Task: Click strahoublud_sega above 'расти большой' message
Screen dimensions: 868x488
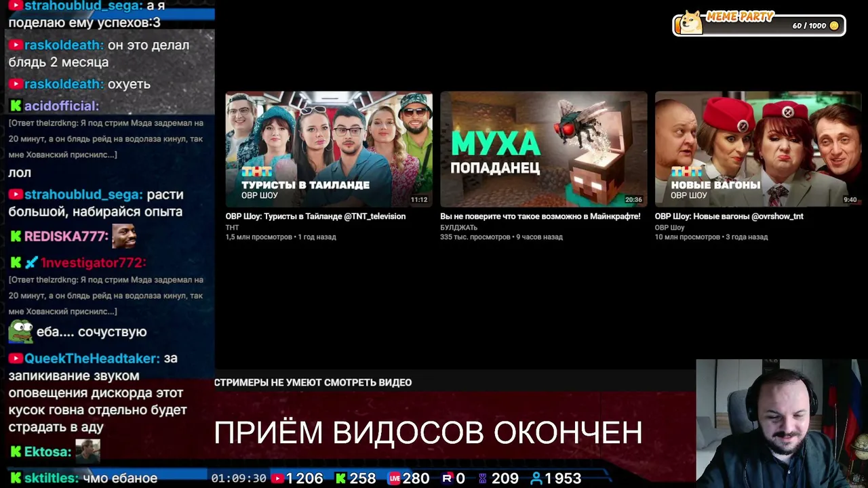Action: click(x=83, y=195)
